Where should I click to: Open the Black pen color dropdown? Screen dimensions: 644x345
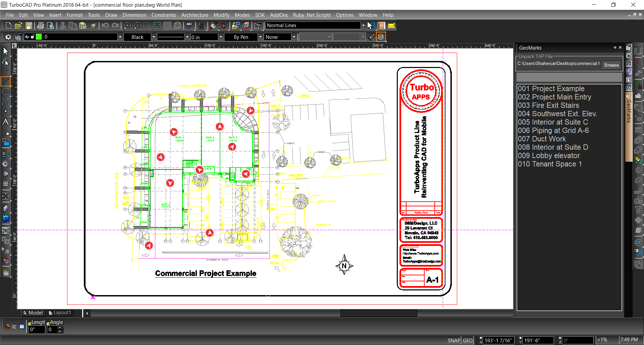click(154, 37)
